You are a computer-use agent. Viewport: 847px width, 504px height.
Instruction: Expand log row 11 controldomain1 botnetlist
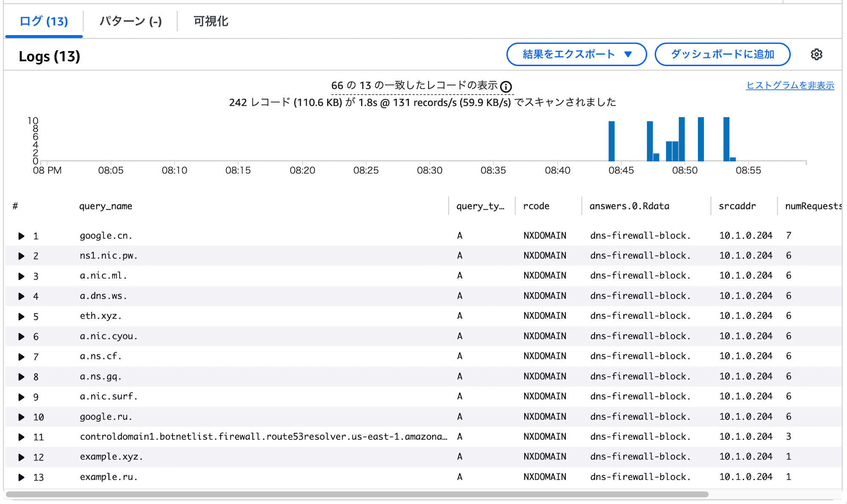coord(21,437)
